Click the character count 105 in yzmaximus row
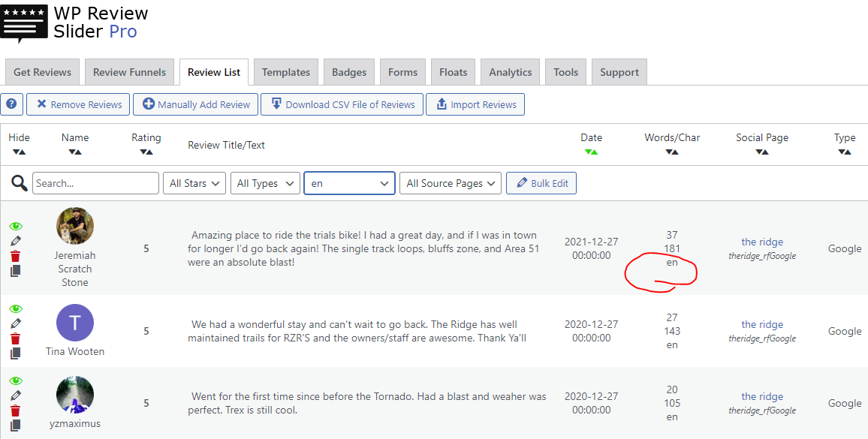This screenshot has height=439, width=868. (x=672, y=403)
